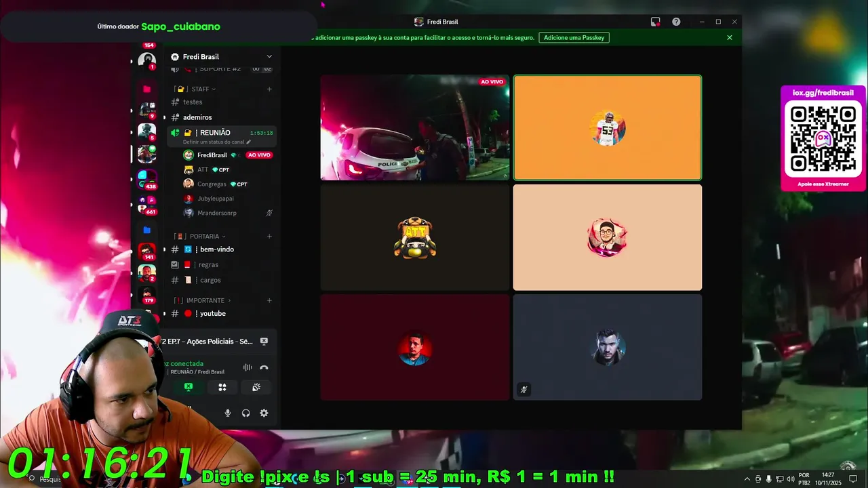
Task: Deafen audio with the headphones icon
Action: coord(245,413)
